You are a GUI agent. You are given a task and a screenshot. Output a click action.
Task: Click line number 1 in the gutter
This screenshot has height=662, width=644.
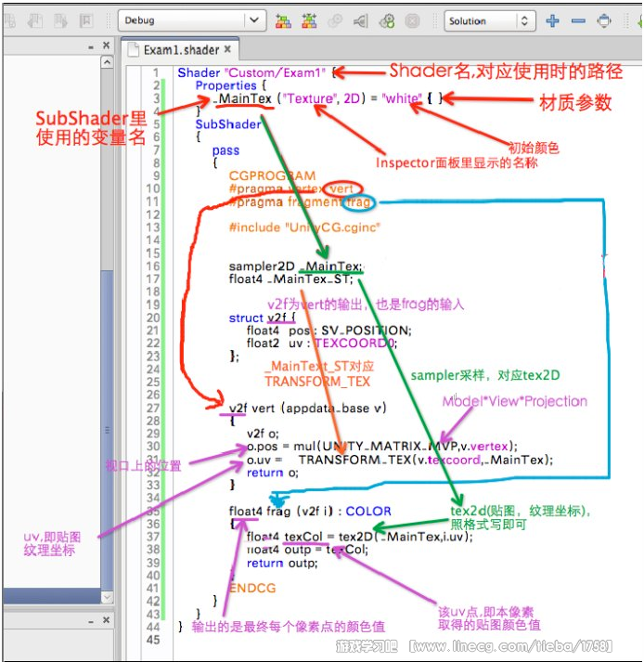156,72
